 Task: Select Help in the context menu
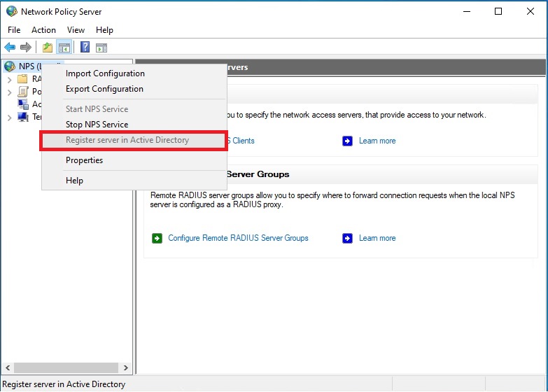(134, 181)
